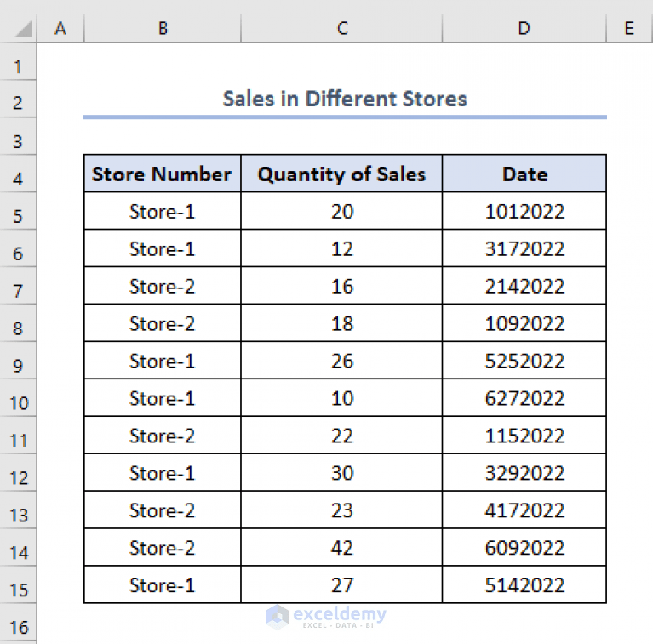Select quantity cell showing 12
Screen dimensions: 653x644
pyautogui.click(x=341, y=248)
